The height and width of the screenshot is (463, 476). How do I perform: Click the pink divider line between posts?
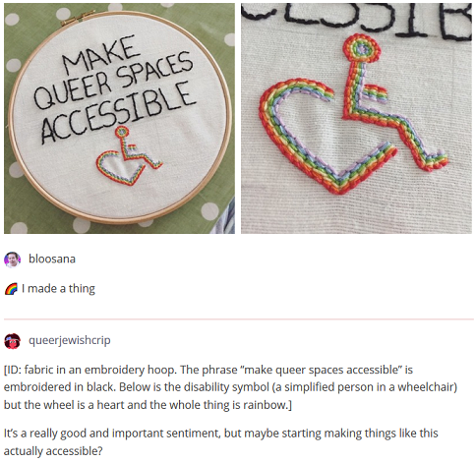(x=239, y=318)
